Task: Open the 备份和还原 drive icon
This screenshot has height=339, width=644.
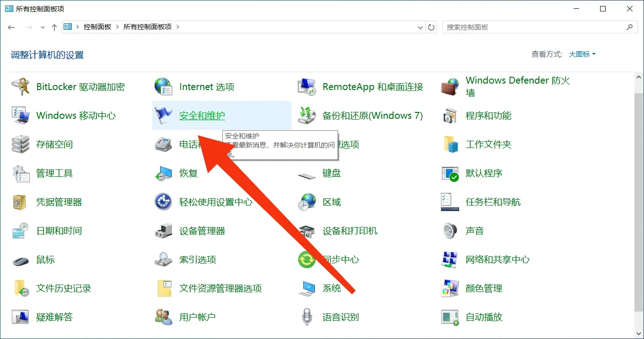Action: pos(306,116)
